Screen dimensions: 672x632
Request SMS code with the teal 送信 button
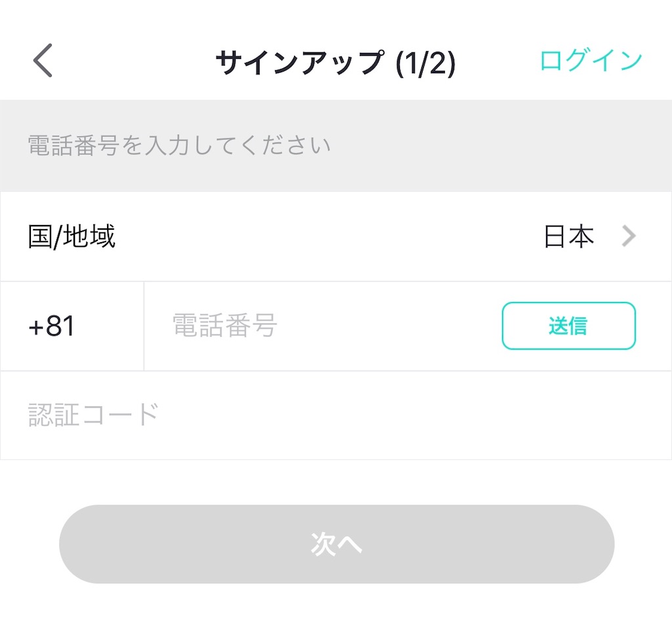click(568, 325)
